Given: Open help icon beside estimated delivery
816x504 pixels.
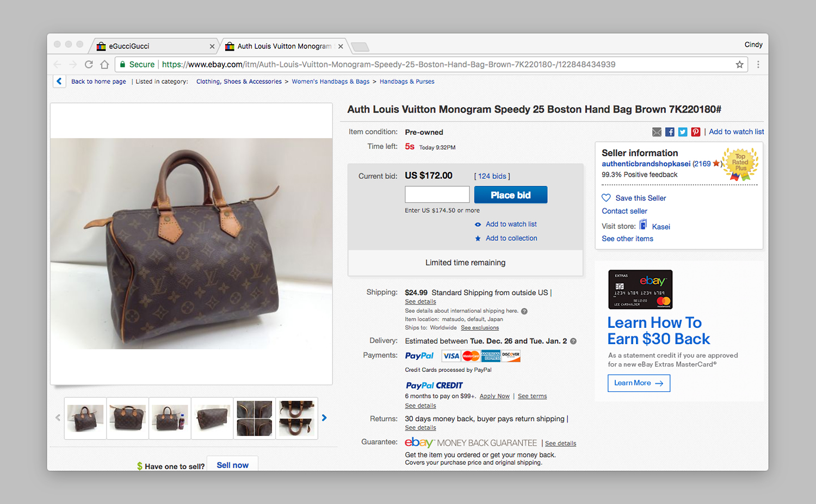Looking at the screenshot, I should tap(573, 341).
